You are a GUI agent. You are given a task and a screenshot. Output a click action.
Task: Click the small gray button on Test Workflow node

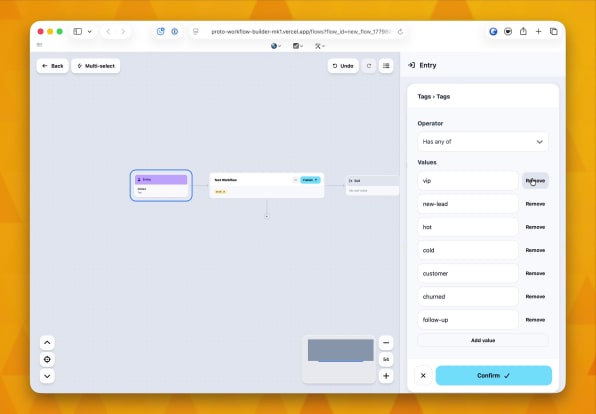pos(295,180)
